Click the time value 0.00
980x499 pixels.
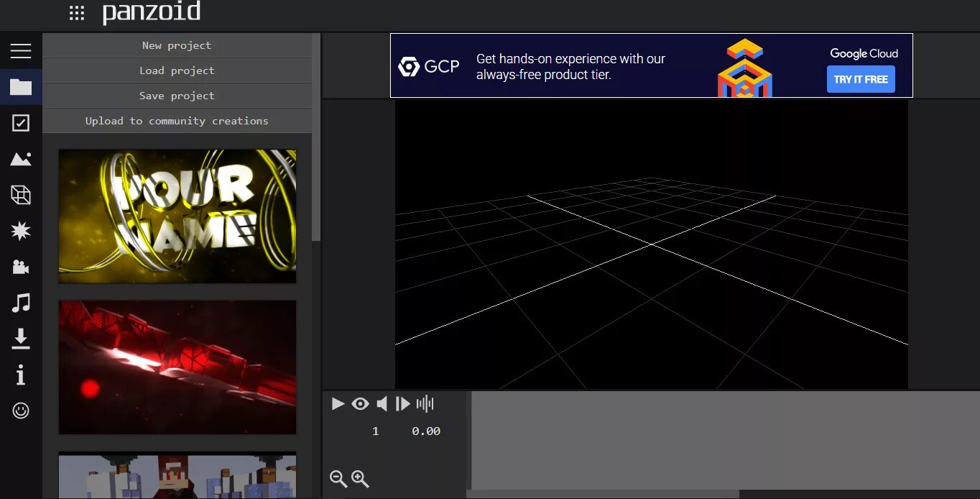tap(426, 431)
